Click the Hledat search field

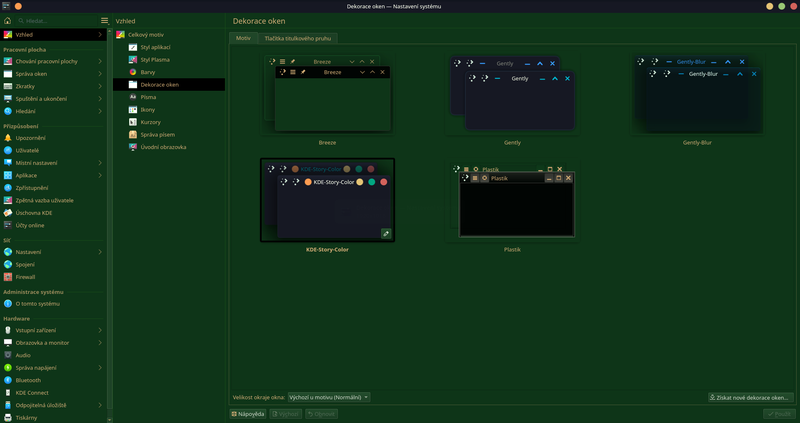(x=55, y=20)
